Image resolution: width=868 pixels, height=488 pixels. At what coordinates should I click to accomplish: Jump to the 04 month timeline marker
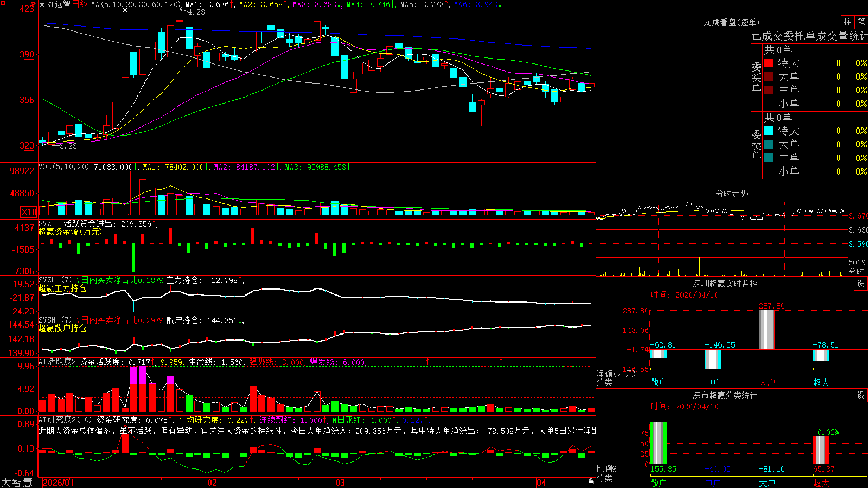click(x=541, y=483)
